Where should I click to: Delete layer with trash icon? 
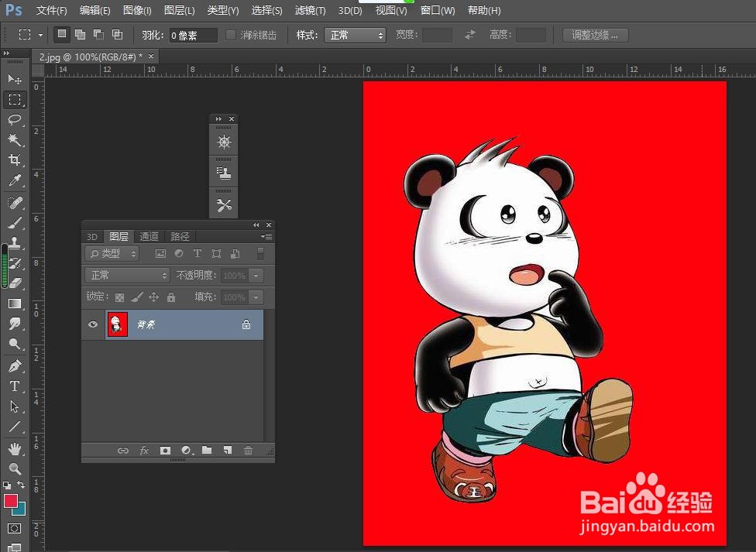248,451
